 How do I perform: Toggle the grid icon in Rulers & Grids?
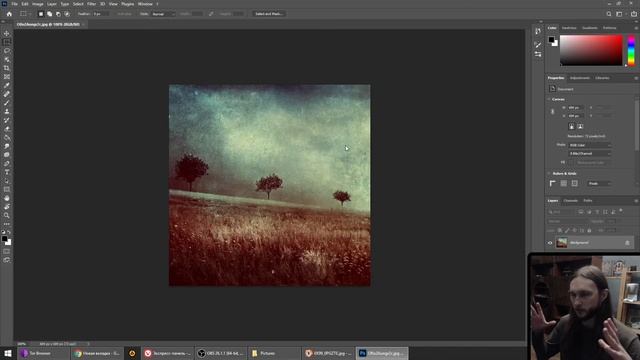564,183
